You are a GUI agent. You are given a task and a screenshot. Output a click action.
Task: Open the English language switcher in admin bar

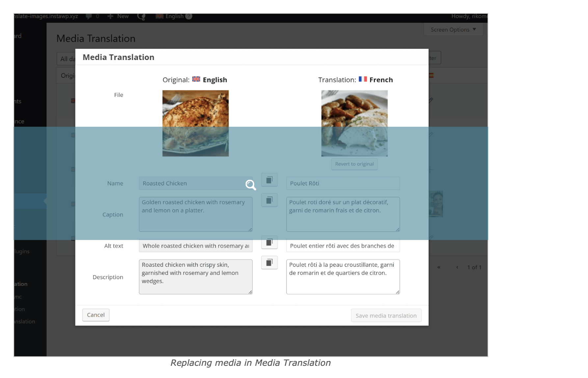170,16
